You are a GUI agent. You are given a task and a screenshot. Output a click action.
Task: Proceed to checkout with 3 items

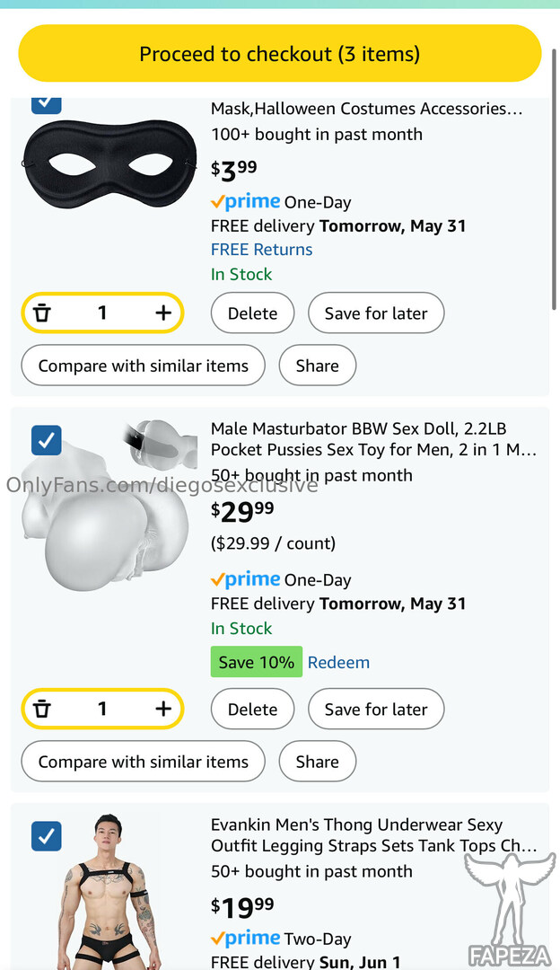(279, 54)
